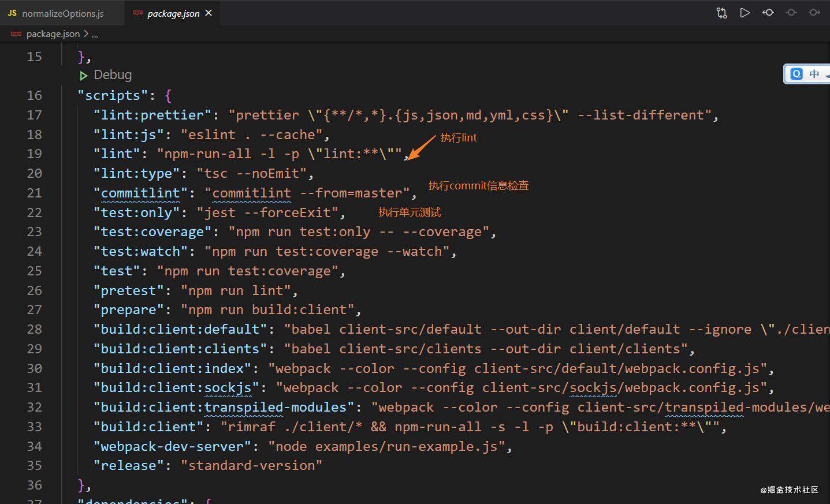
Task: Click the Sogou input method Q icon
Action: 796,74
